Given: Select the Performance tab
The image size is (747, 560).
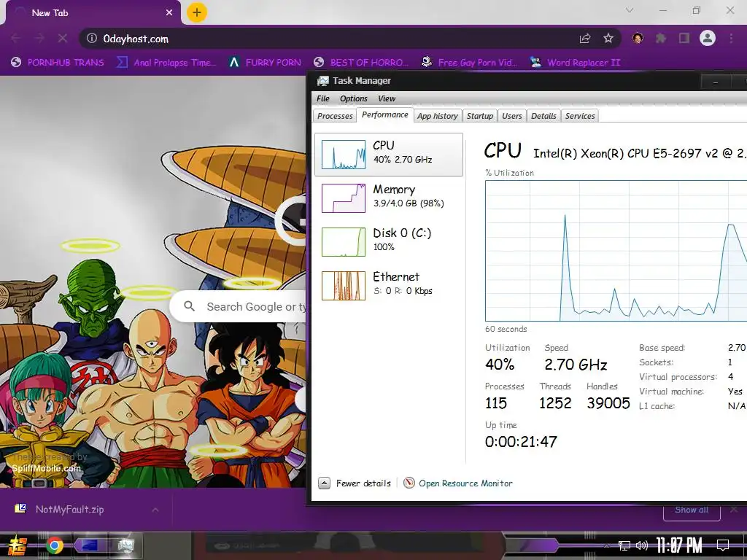Looking at the screenshot, I should click(385, 114).
